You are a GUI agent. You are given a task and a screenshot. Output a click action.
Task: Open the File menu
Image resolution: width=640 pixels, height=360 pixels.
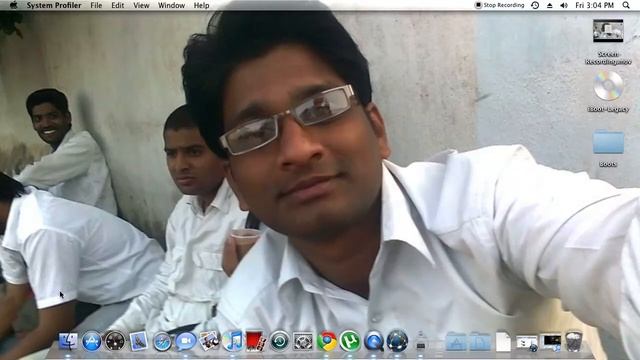click(96, 5)
